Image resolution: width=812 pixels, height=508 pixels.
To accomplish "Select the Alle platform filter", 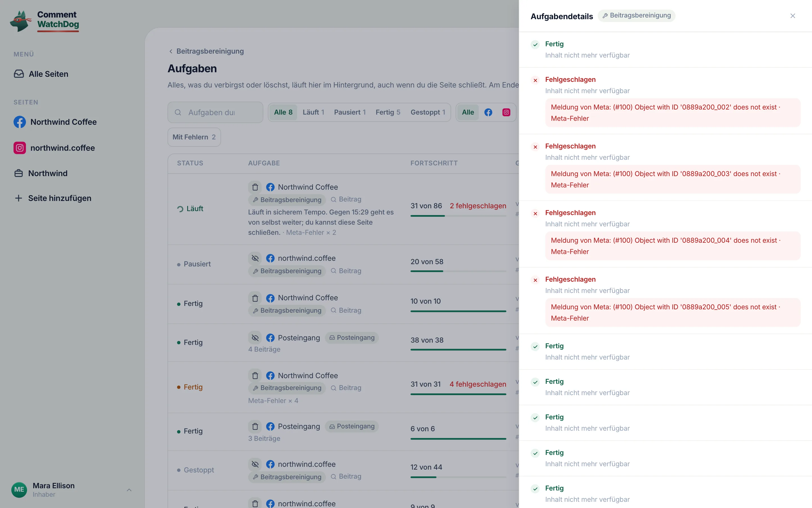I will point(468,112).
